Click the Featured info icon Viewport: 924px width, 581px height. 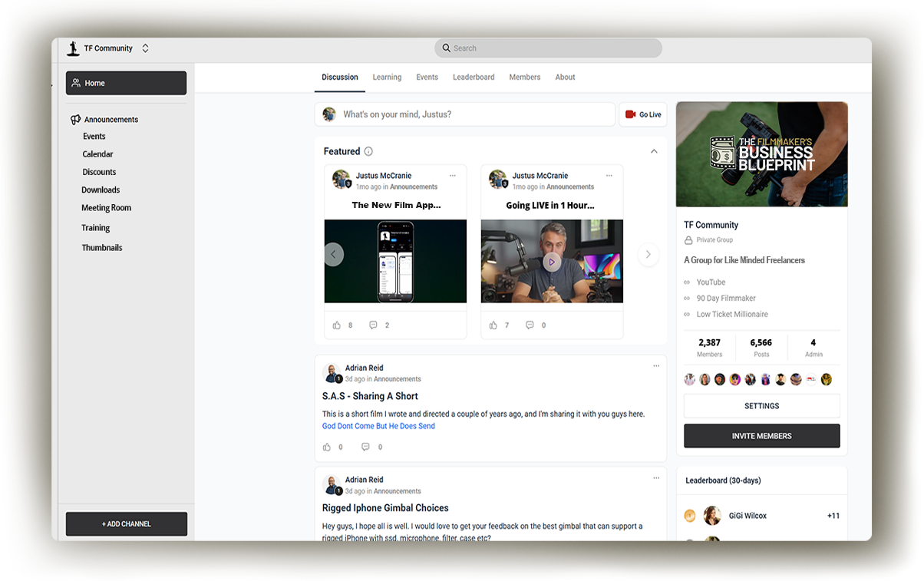(x=368, y=152)
